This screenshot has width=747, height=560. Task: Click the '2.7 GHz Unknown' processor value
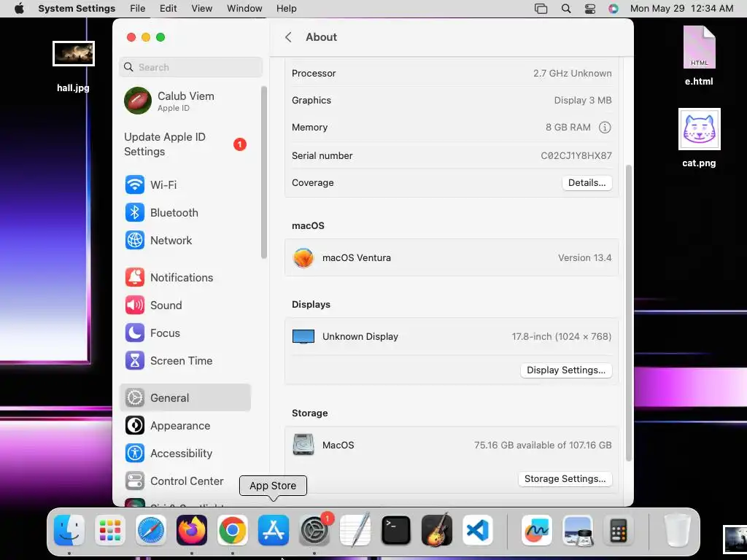click(572, 74)
